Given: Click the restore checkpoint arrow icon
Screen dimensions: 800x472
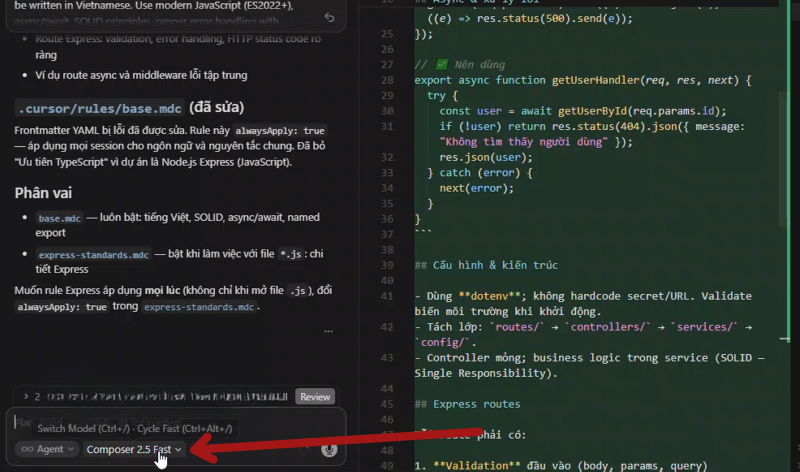Looking at the screenshot, I should click(330, 18).
